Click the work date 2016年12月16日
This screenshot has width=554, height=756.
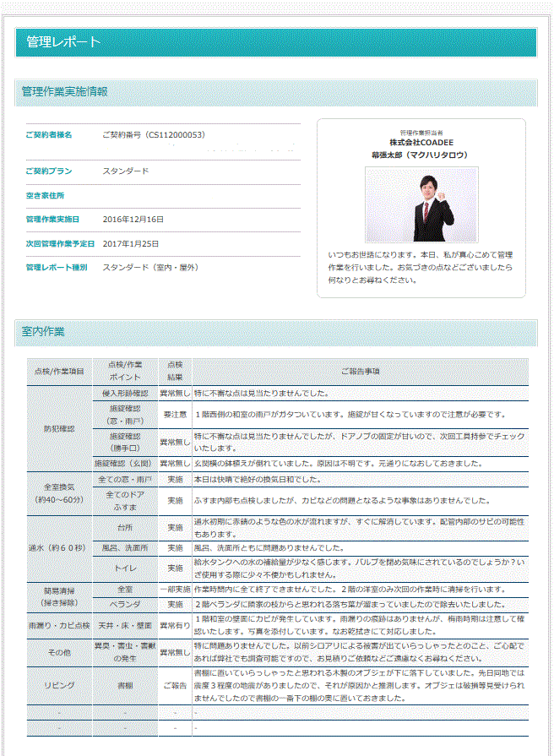click(133, 220)
